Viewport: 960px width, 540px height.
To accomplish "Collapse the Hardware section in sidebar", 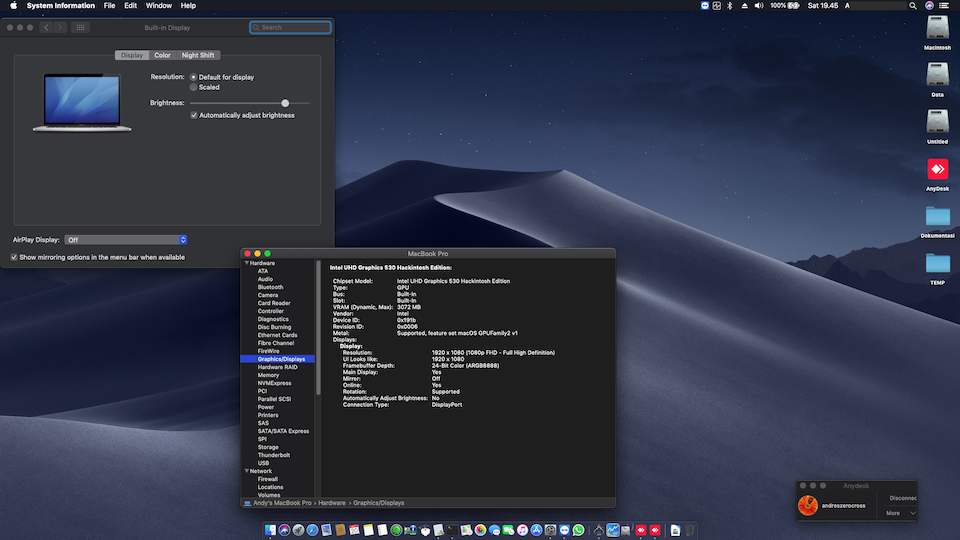I will [x=246, y=263].
